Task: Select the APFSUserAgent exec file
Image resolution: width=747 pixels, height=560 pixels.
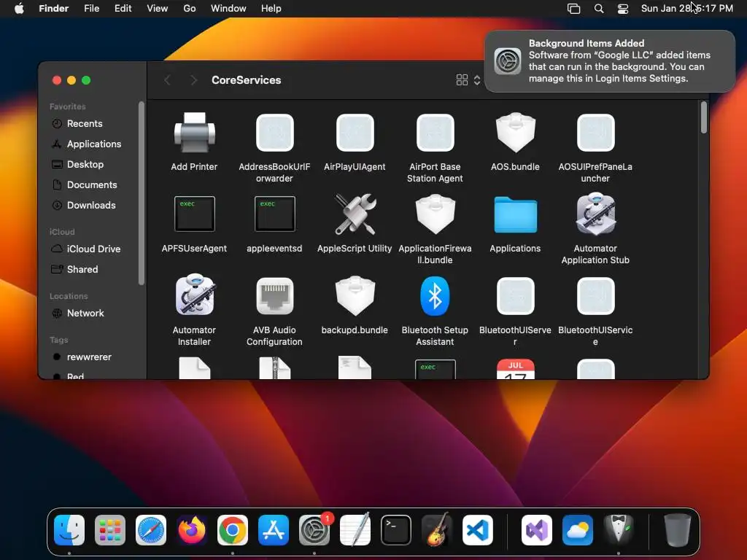Action: [x=194, y=214]
